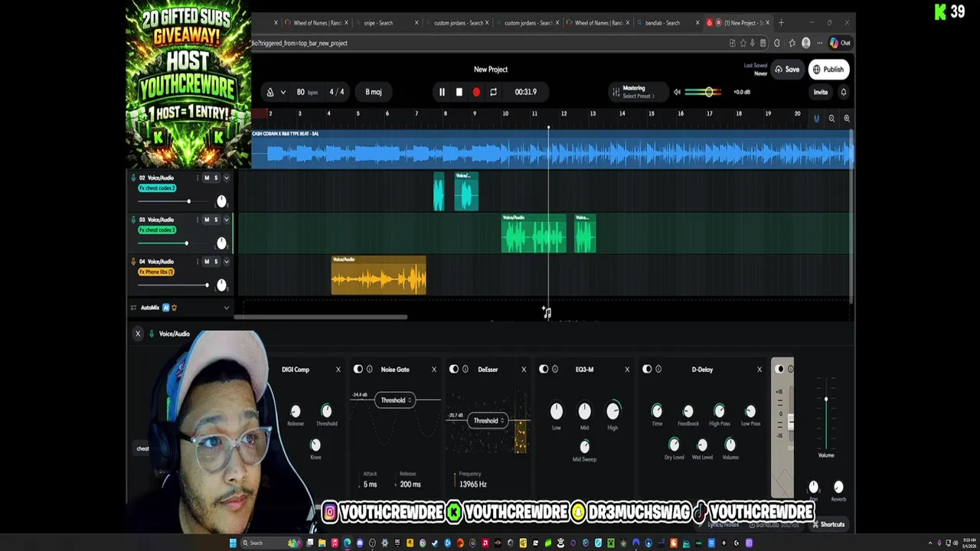This screenshot has width=980, height=551.
Task: Toggle snap-to-grid magnet icon
Action: 816,119
